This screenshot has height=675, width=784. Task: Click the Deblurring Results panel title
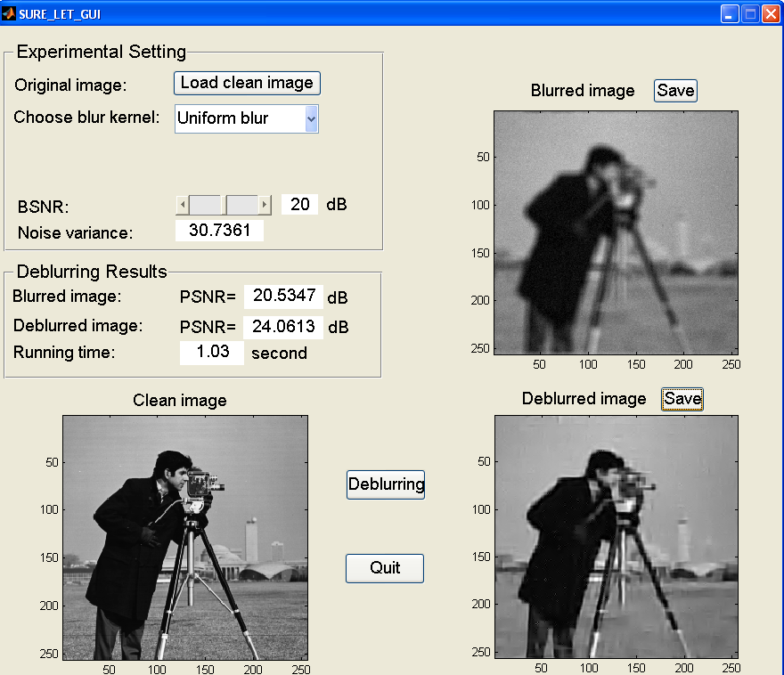pos(92,272)
